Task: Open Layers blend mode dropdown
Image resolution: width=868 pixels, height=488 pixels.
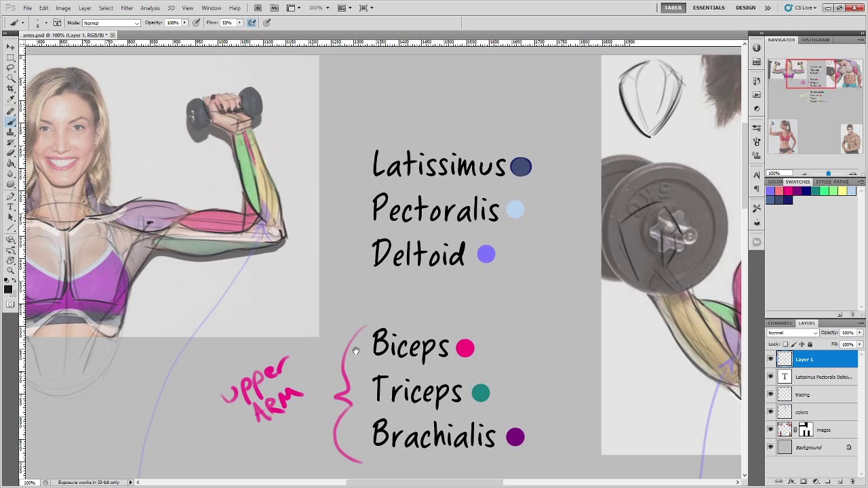Action: click(793, 333)
